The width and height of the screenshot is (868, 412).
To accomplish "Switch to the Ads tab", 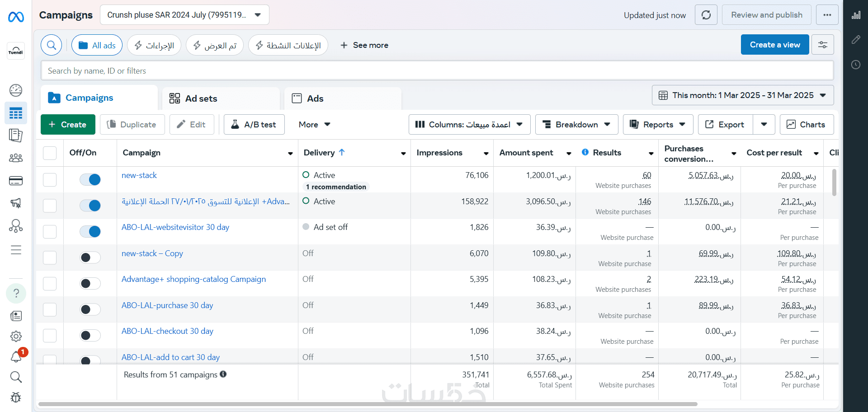I will (x=315, y=98).
